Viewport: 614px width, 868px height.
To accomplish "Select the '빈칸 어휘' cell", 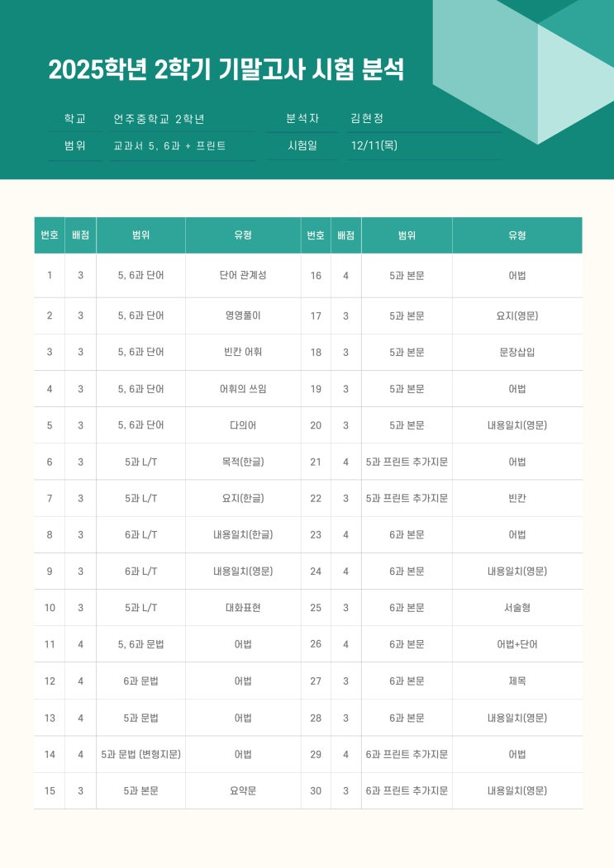I will (x=243, y=352).
